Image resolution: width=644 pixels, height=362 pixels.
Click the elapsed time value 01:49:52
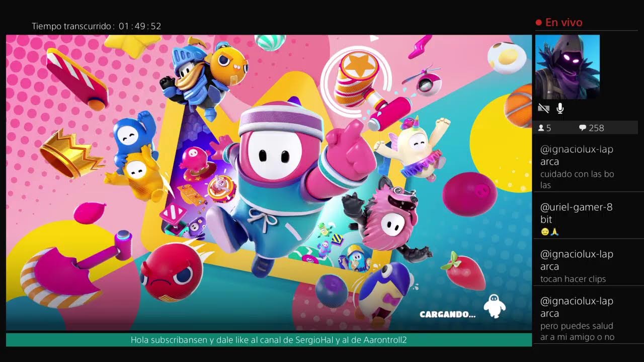[x=140, y=26]
